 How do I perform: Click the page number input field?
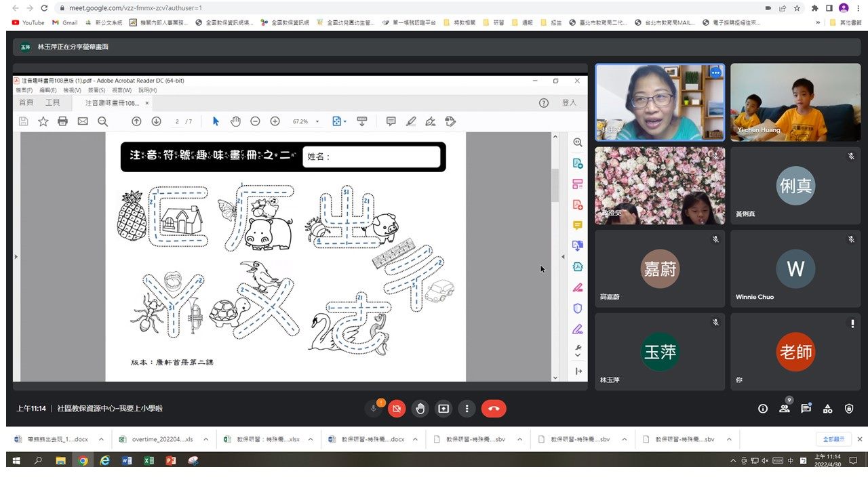click(177, 121)
